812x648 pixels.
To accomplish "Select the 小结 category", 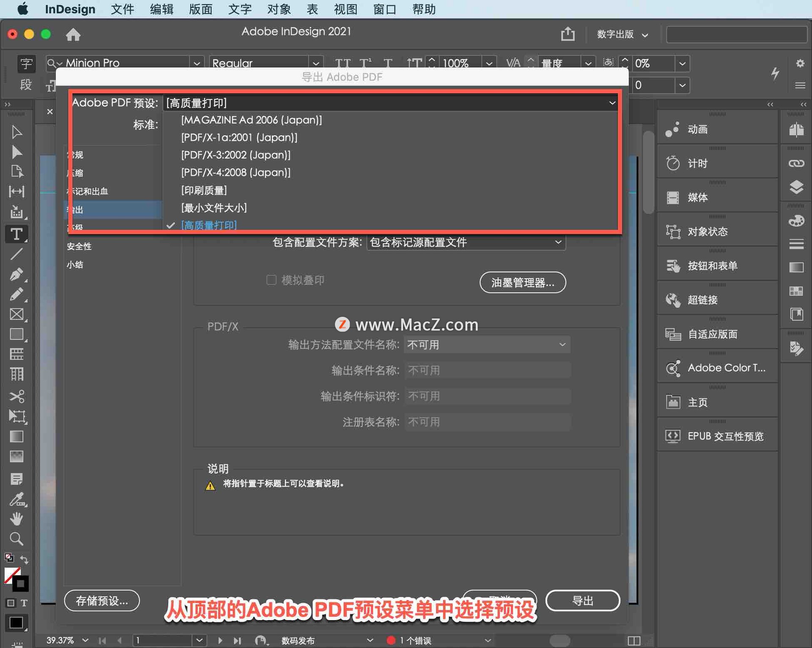I will 75,265.
